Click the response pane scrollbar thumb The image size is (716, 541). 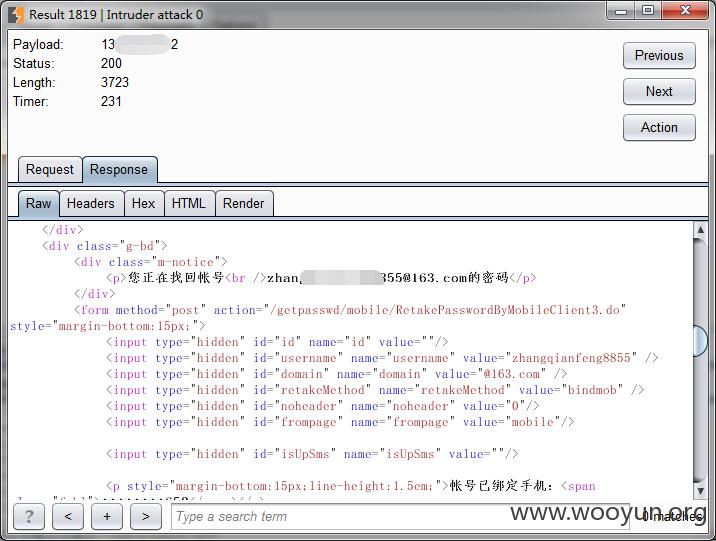(700, 340)
